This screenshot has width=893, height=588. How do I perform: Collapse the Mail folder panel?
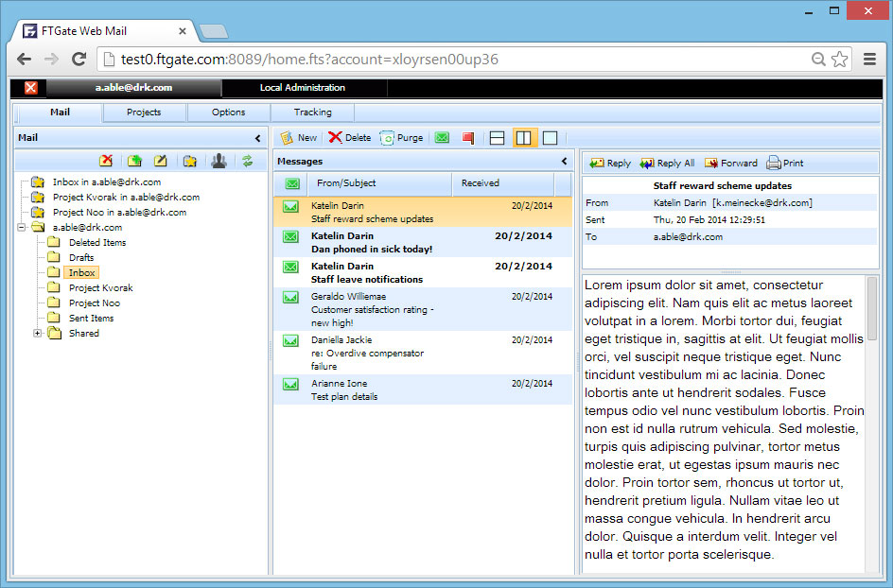point(258,138)
